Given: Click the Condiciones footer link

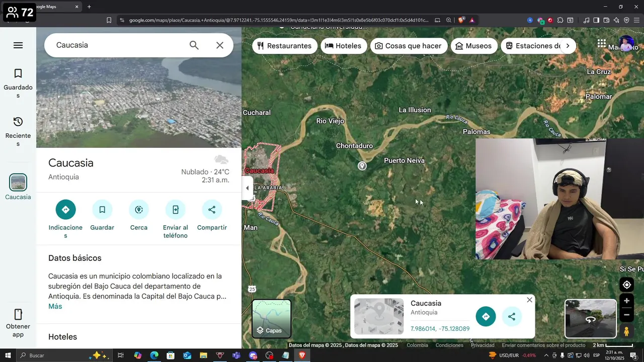Looking at the screenshot, I should coord(449,345).
